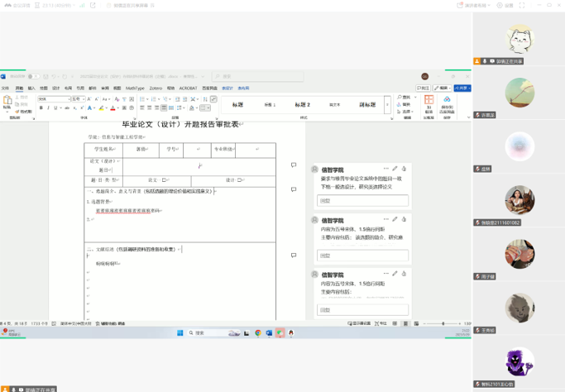Image resolution: width=565 pixels, height=392 pixels.
Task: Switch to the Zotero ribbon tab
Action: (x=156, y=88)
